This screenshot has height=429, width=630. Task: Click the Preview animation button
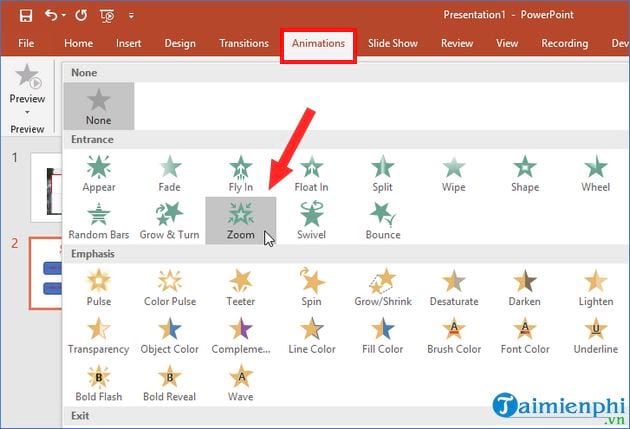(27, 84)
